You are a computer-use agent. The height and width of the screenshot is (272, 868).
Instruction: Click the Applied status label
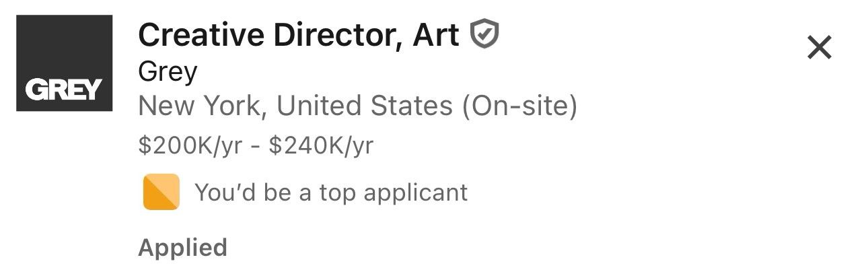(x=183, y=248)
